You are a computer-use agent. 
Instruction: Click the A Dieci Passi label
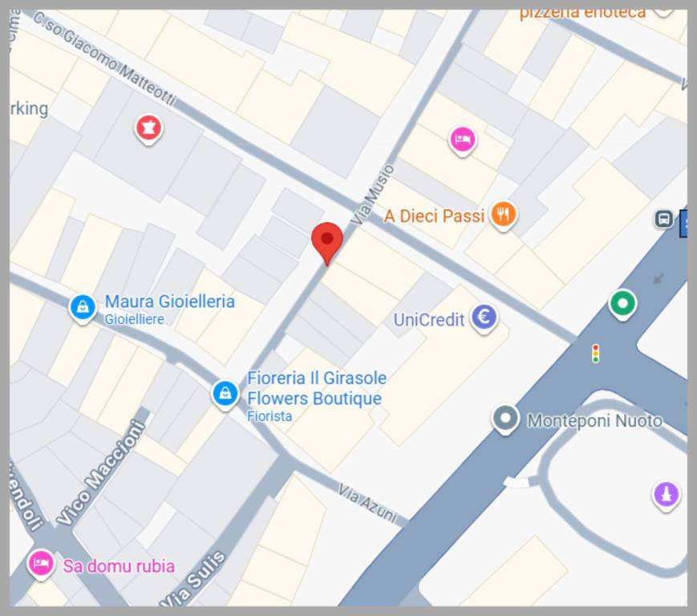(434, 217)
